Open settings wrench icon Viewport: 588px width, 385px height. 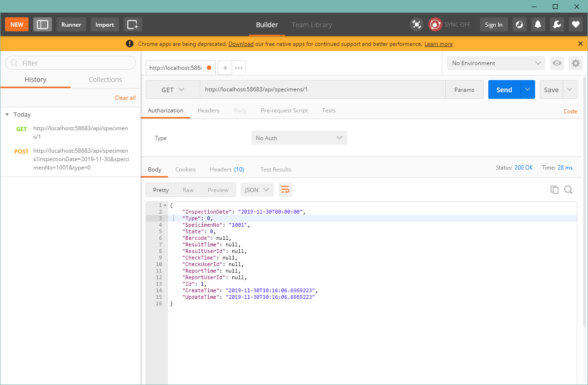(x=557, y=24)
